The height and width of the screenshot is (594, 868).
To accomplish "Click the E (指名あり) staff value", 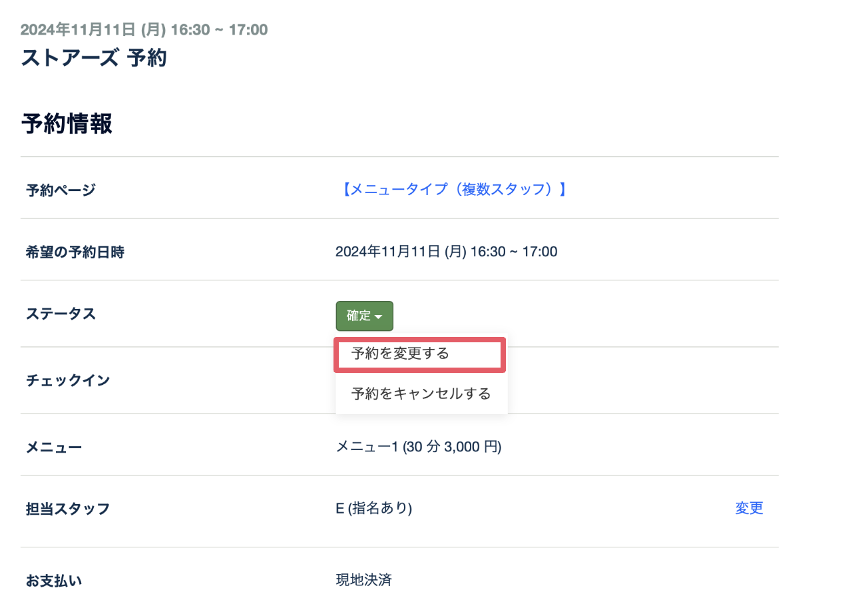I will point(373,509).
